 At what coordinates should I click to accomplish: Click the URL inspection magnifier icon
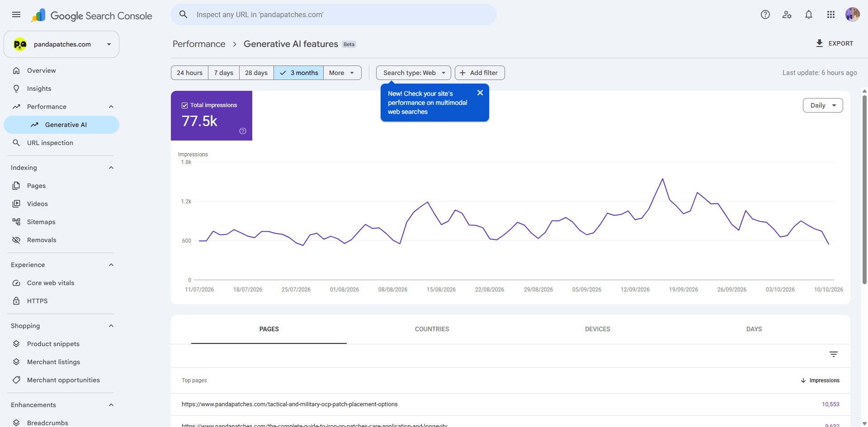click(x=16, y=143)
